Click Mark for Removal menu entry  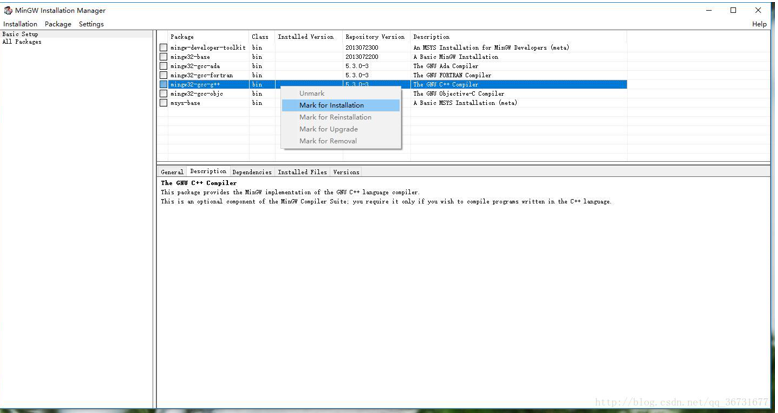pyautogui.click(x=341, y=141)
